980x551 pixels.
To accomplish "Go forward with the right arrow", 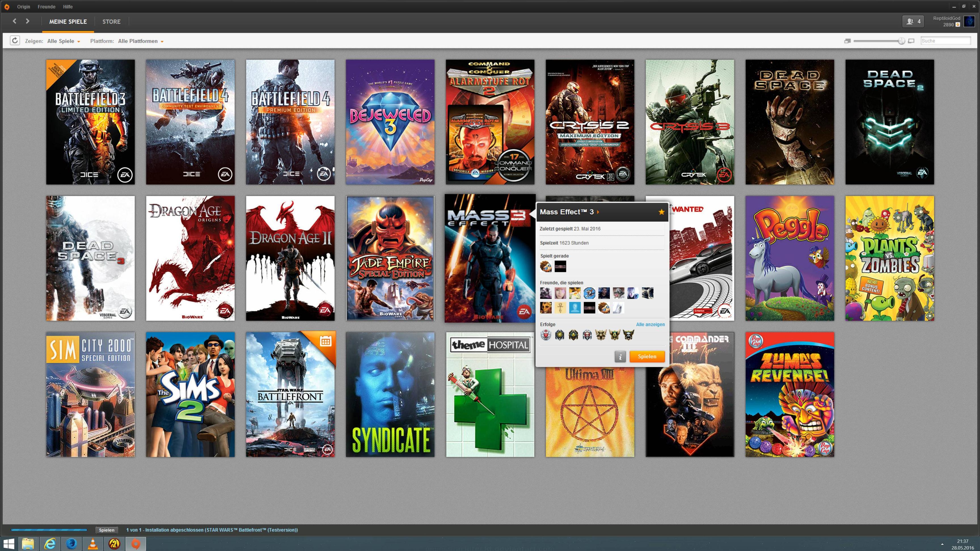I will click(x=28, y=21).
